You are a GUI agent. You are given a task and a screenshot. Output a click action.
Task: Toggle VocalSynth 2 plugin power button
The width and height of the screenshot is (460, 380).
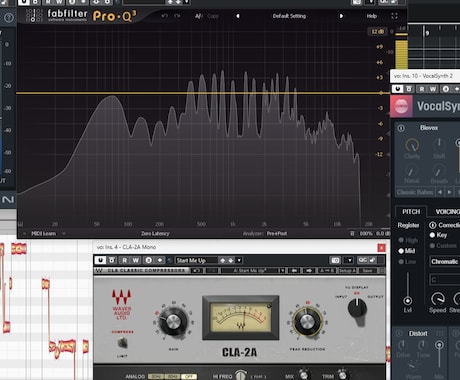click(x=397, y=89)
